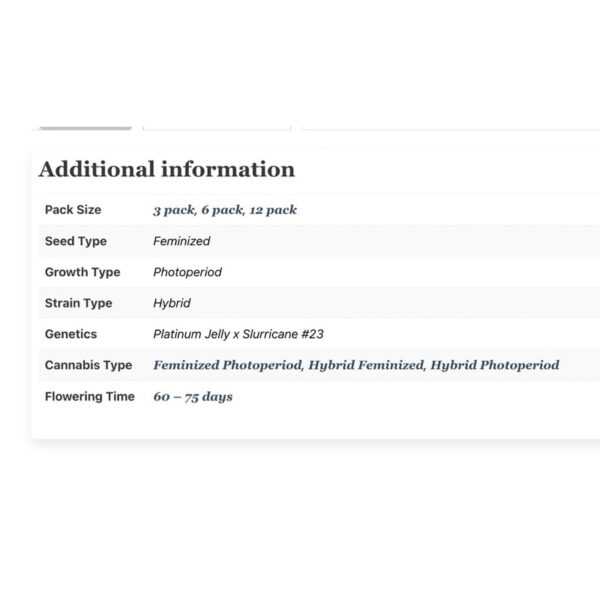
Task: Click the Hybrid strain type value
Action: tap(171, 303)
